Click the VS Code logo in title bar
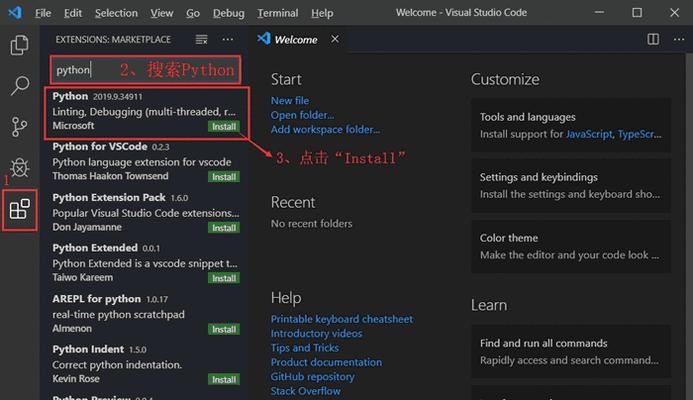Image resolution: width=693 pixels, height=400 pixels. pos(15,12)
